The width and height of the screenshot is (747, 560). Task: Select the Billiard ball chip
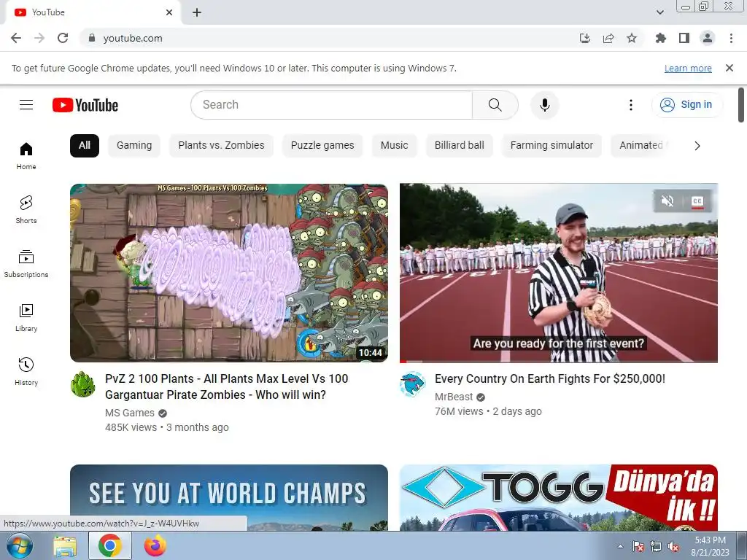[x=460, y=145]
